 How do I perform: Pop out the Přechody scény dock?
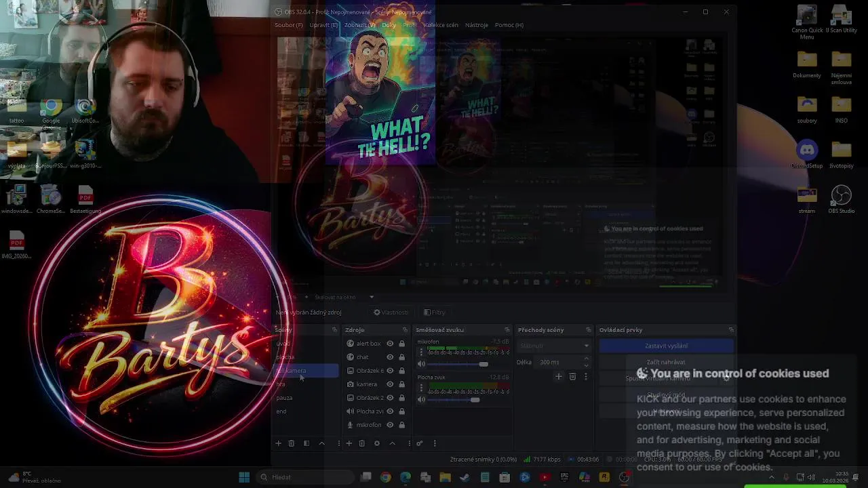pyautogui.click(x=588, y=330)
